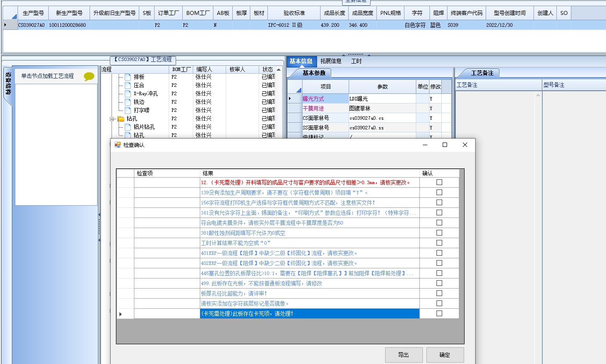Click the document icon beside X-Ray冲孔
Image resolution: width=606 pixels, height=364 pixels.
point(128,94)
